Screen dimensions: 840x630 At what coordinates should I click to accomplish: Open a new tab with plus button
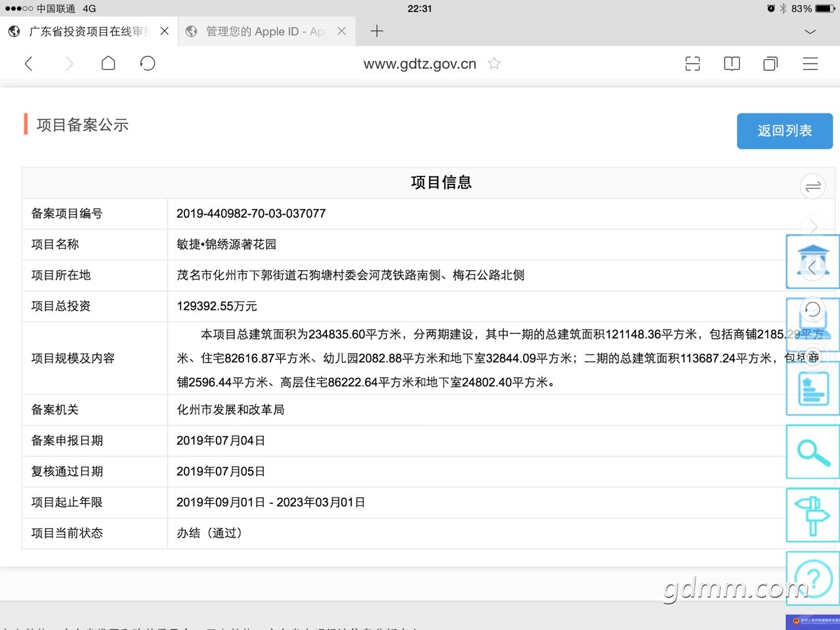click(x=377, y=31)
